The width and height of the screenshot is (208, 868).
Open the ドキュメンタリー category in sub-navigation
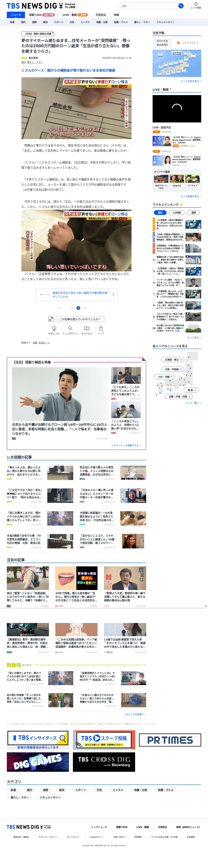click(x=165, y=22)
